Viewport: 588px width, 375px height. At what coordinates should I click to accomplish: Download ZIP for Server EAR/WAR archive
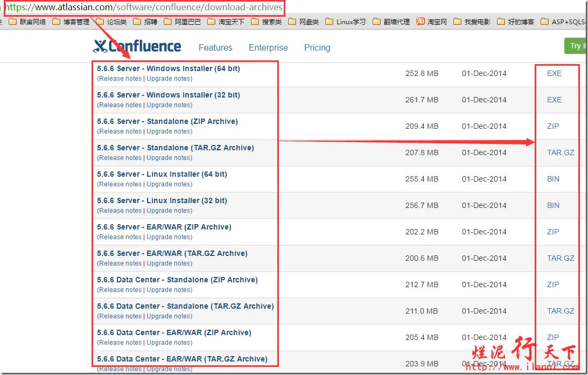pyautogui.click(x=553, y=232)
